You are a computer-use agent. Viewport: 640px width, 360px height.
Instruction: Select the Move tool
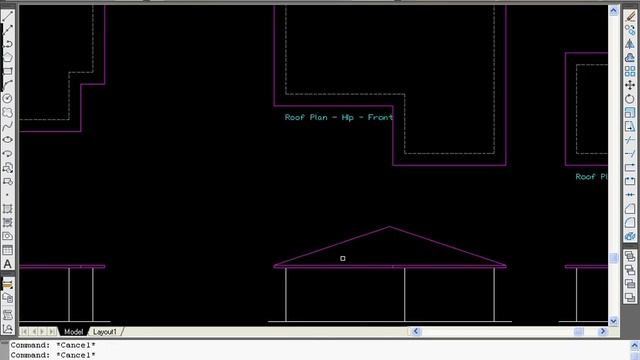click(630, 85)
